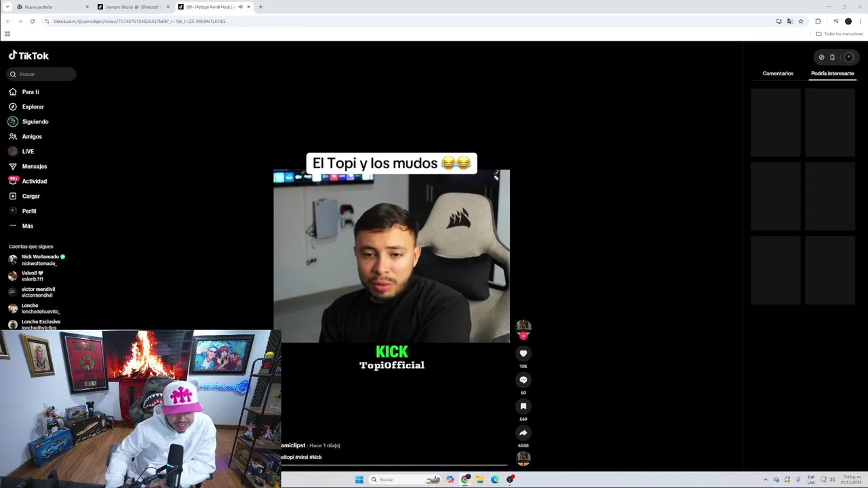868x488 pixels.
Task: Open Microsoft Edge from the taskbar
Action: click(495, 479)
